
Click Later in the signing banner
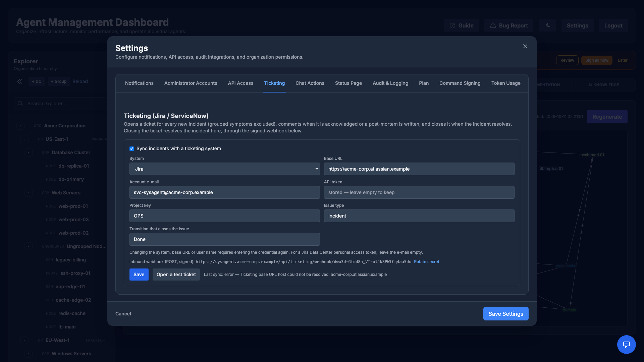tap(623, 60)
